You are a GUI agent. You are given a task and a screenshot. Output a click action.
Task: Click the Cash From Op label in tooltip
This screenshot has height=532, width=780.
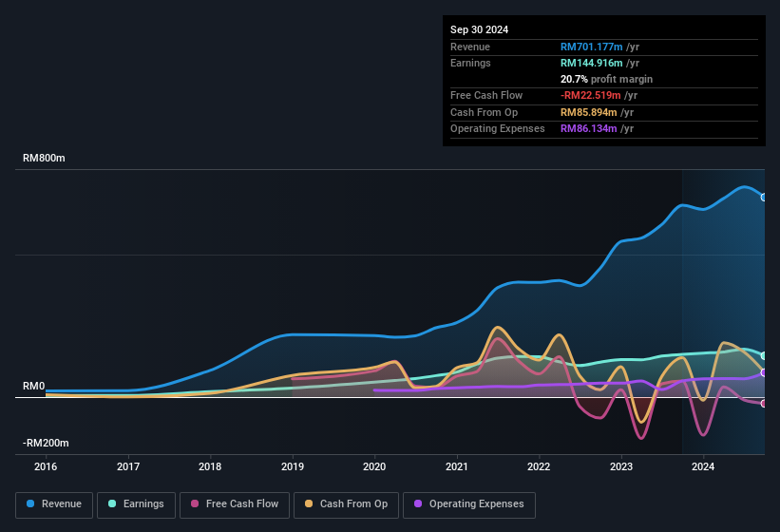click(484, 112)
